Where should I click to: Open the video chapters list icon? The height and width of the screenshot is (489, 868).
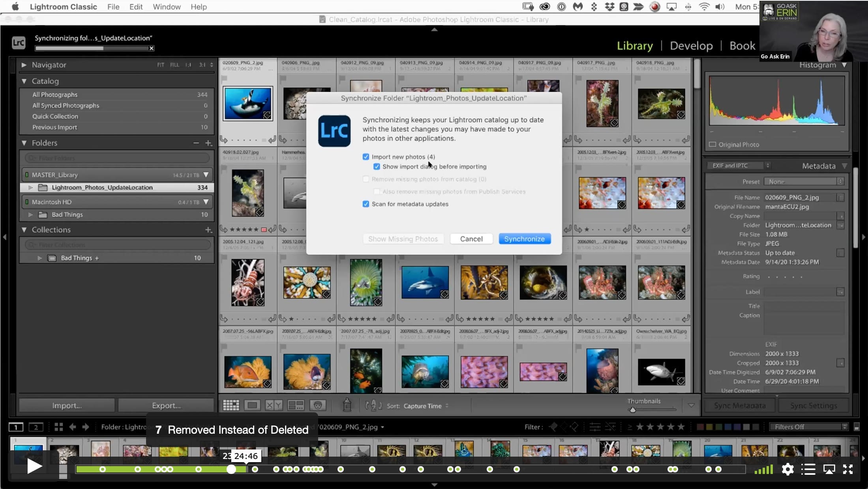[x=808, y=469]
